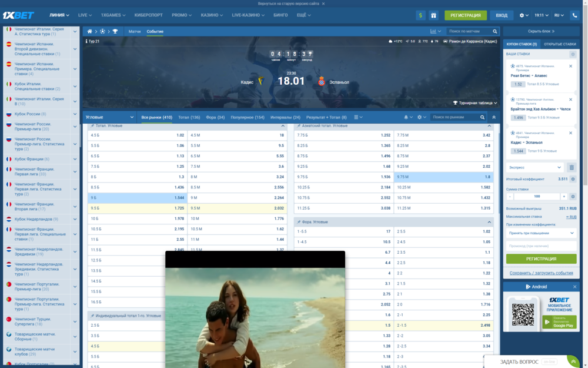Open header settings gear dropdown
Screen dimensions: 588x368
[524, 15]
